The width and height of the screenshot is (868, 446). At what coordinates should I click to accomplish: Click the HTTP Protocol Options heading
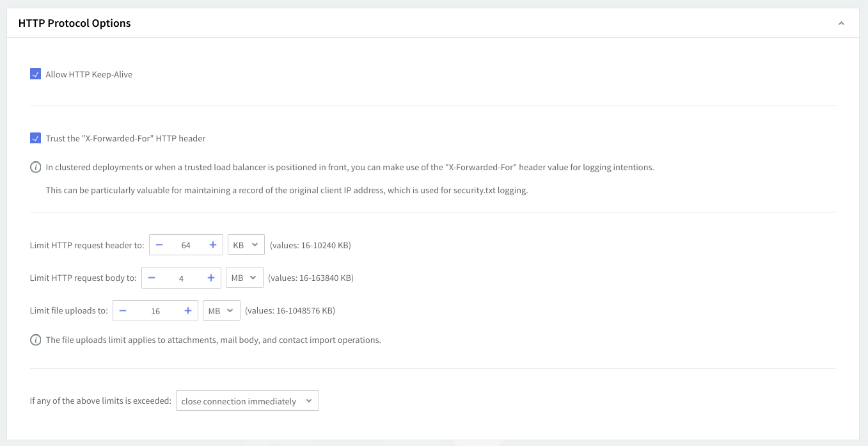[x=74, y=23]
